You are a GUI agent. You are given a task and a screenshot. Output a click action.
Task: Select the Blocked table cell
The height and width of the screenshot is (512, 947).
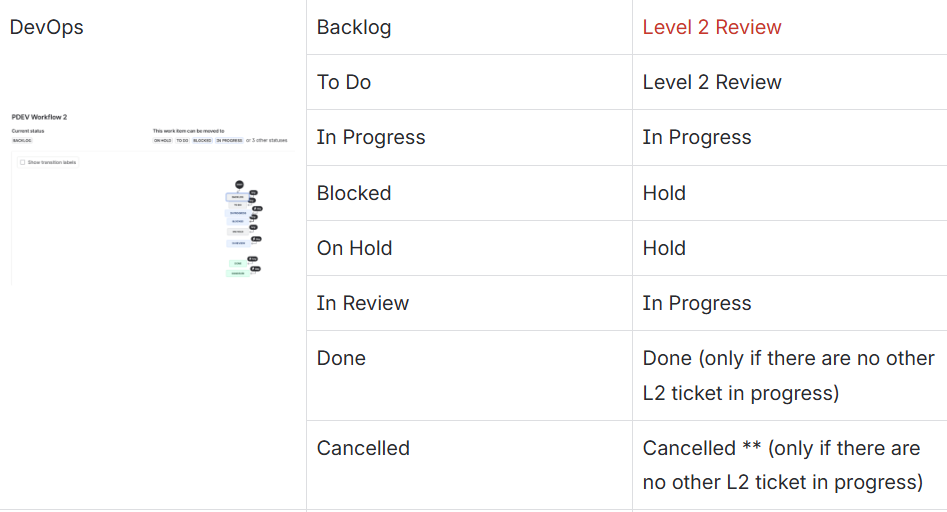click(469, 193)
